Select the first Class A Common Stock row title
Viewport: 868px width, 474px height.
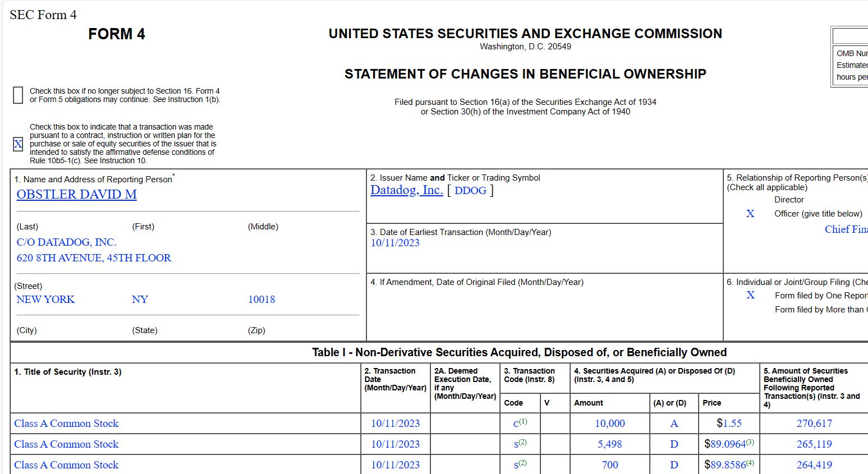point(66,424)
